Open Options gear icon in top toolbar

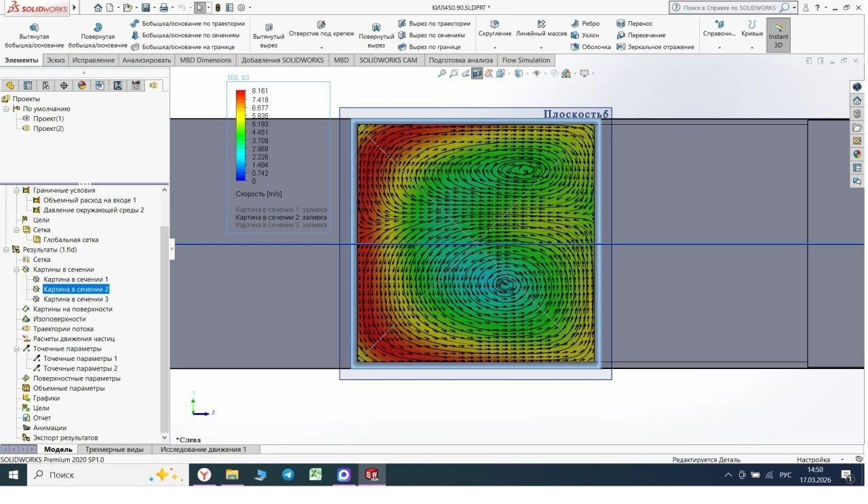(x=241, y=7)
